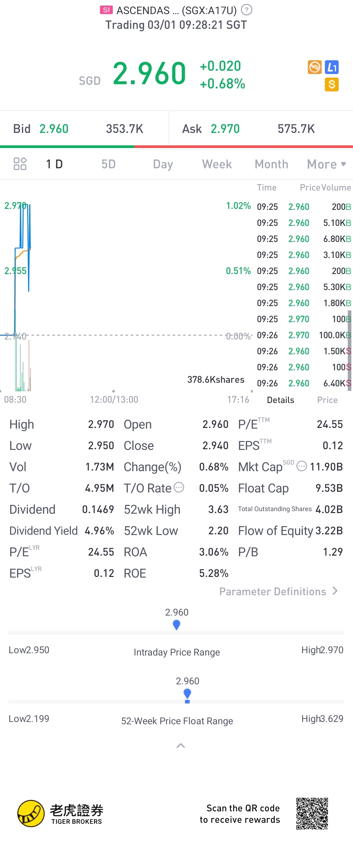The width and height of the screenshot is (353, 868).
Task: Click the info icon next to Mkt Cap
Action: tap(301, 466)
